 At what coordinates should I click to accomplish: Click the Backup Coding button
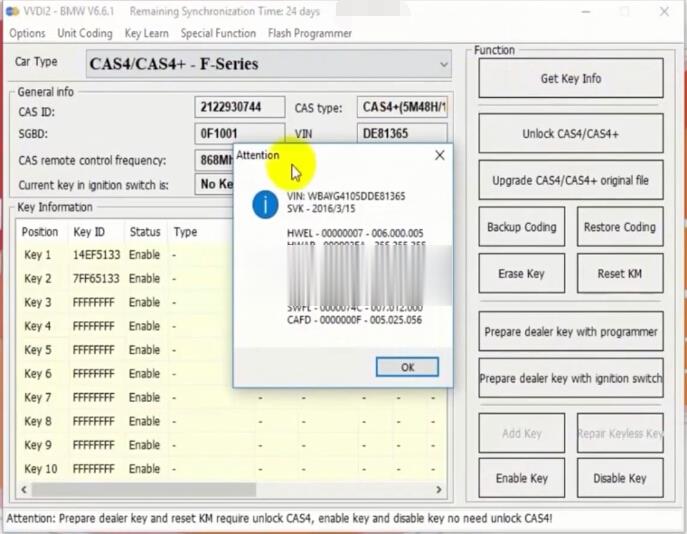coord(522,227)
